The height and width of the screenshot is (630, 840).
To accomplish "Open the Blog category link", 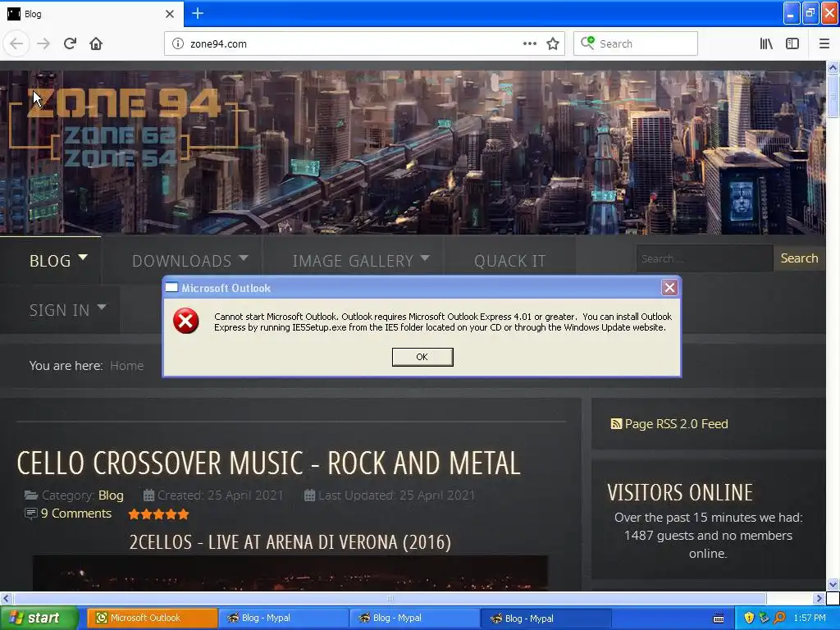I will pos(111,495).
